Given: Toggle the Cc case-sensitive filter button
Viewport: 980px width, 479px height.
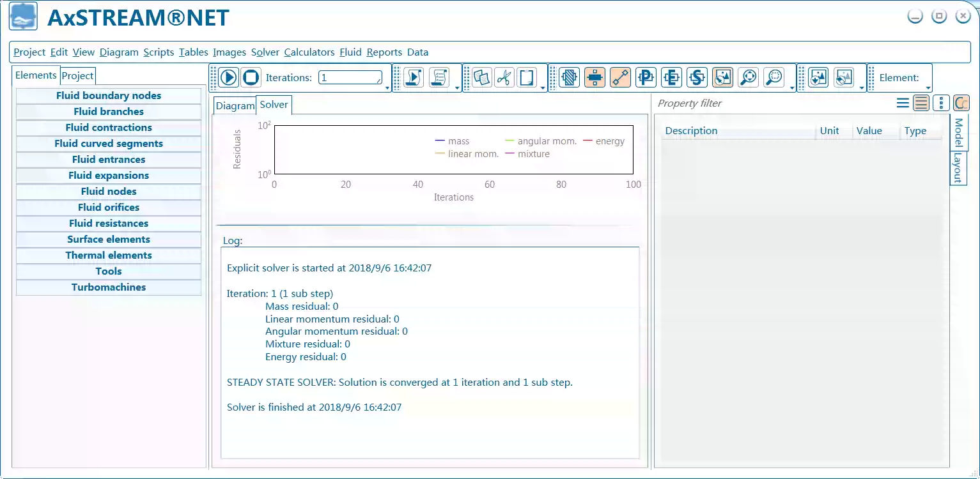Looking at the screenshot, I should point(961,103).
